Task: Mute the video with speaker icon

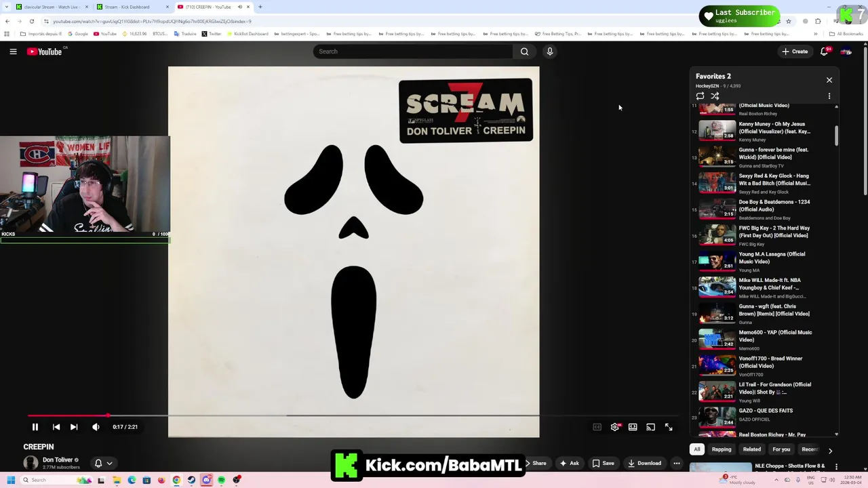Action: [x=96, y=427]
